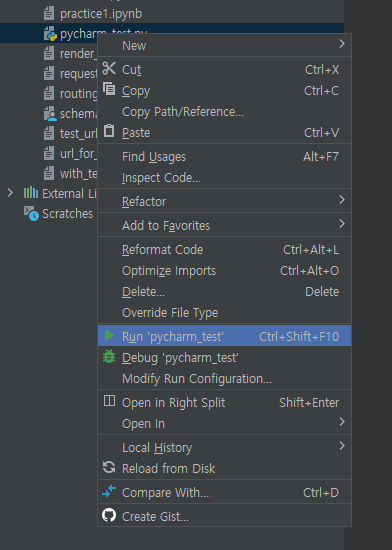Select the schema file in the tree

pyautogui.click(x=79, y=114)
